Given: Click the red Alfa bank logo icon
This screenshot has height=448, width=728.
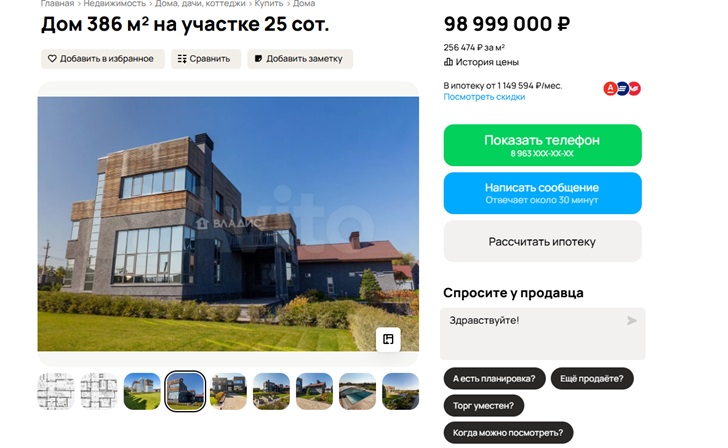Looking at the screenshot, I should click(x=610, y=88).
